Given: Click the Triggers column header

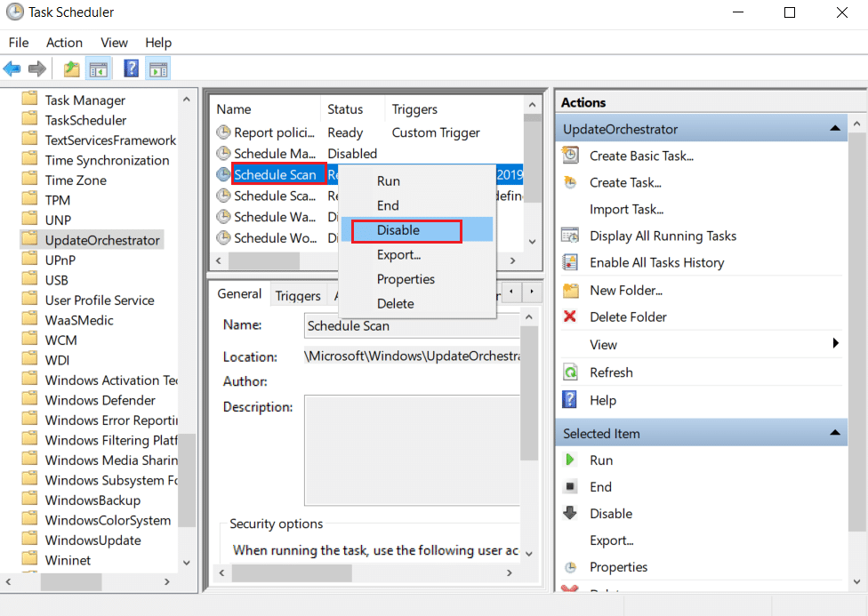Looking at the screenshot, I should (454, 109).
